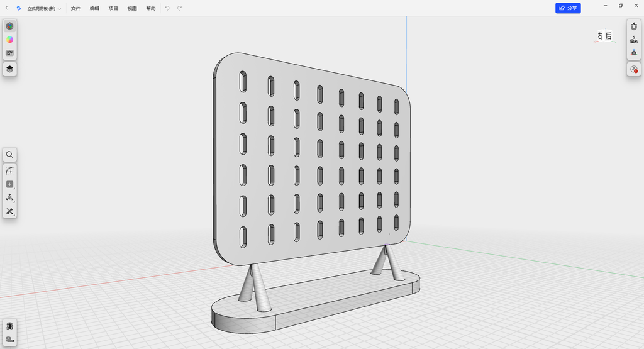
Task: Toggle the axis orientation cube icon
Action: [634, 53]
